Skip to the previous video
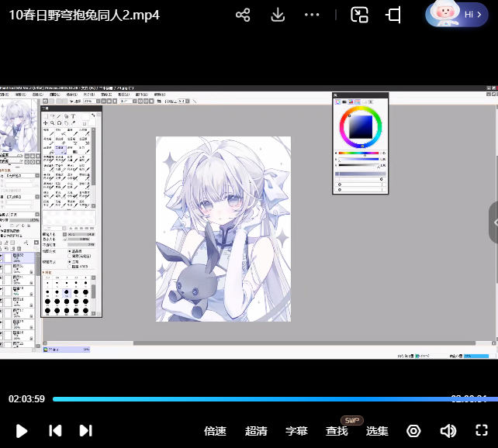This screenshot has width=498, height=448. tap(55, 431)
